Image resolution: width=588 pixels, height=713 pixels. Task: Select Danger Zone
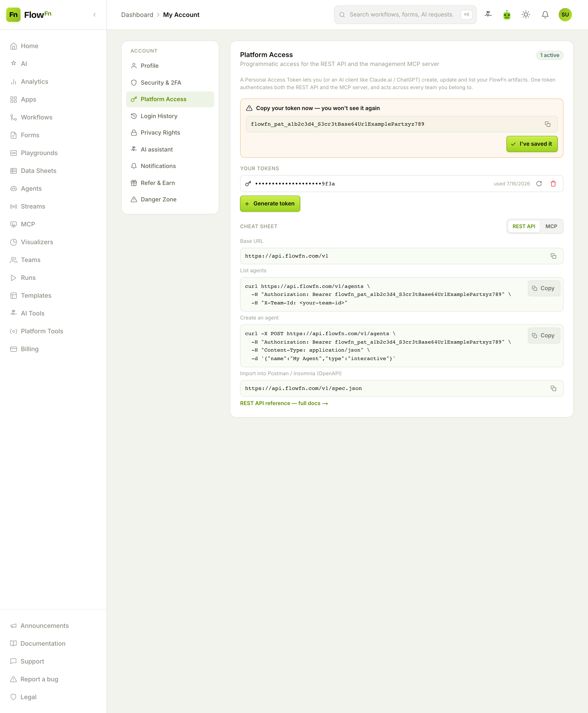click(x=170, y=200)
